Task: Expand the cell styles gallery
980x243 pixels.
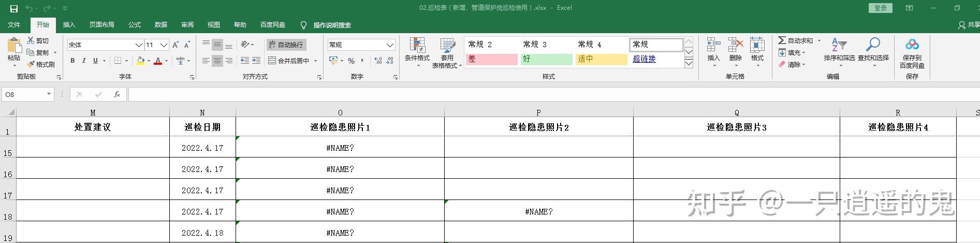Action: [x=689, y=63]
